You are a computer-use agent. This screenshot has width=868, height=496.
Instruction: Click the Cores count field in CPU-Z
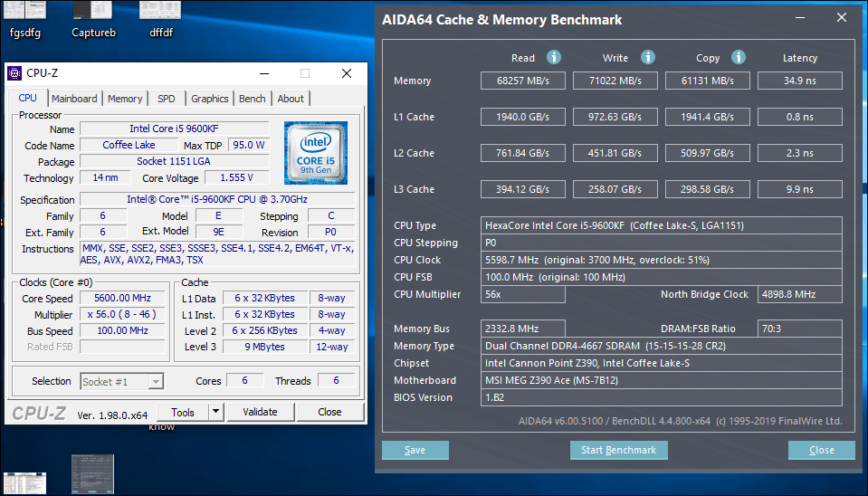[244, 380]
